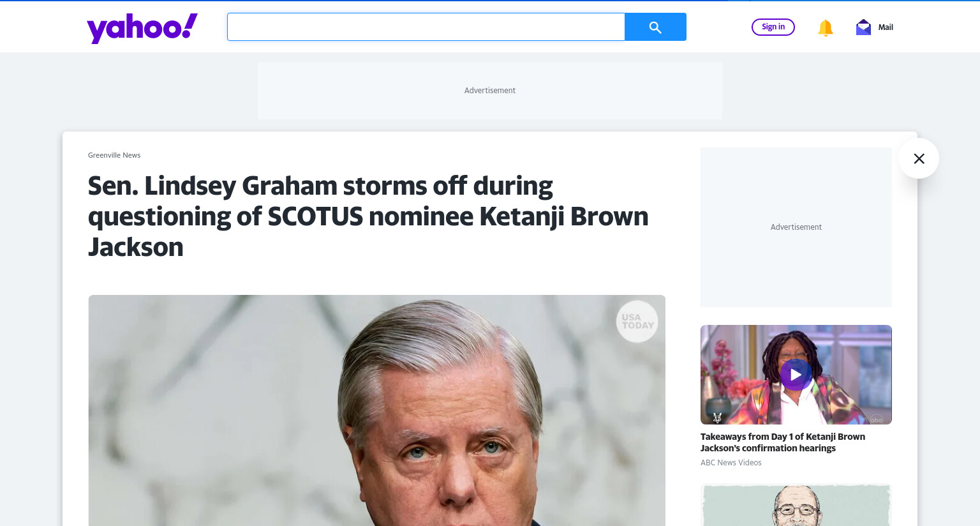Screen dimensions: 980x526
Task: Click the USA TODAY badge on the photo
Action: (x=637, y=321)
